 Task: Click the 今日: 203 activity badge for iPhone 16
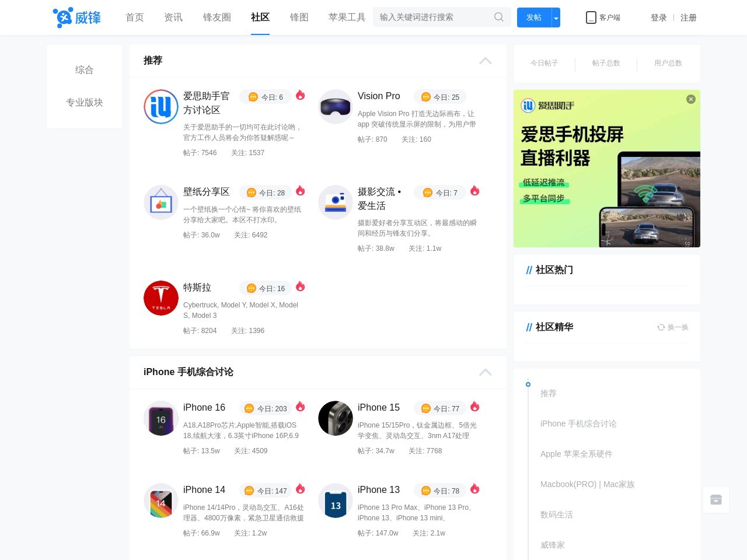point(266,408)
